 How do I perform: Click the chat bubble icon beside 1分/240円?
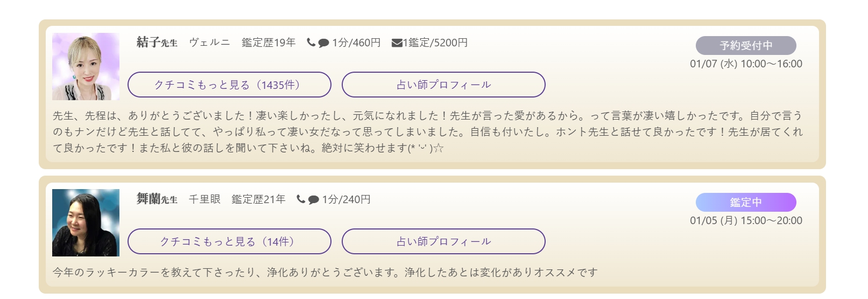pos(313,200)
